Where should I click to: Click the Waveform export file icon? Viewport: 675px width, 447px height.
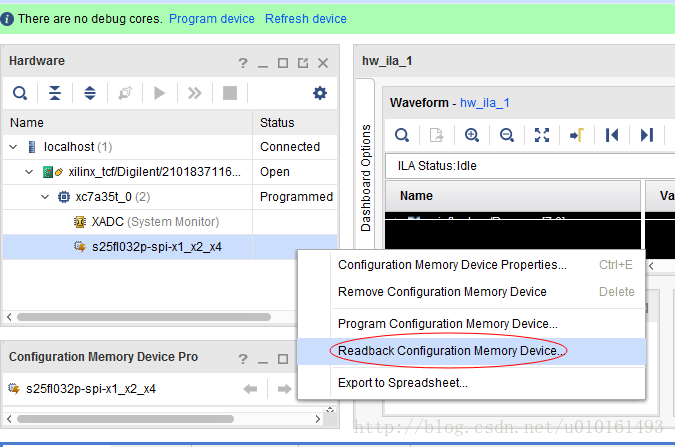[x=437, y=135]
